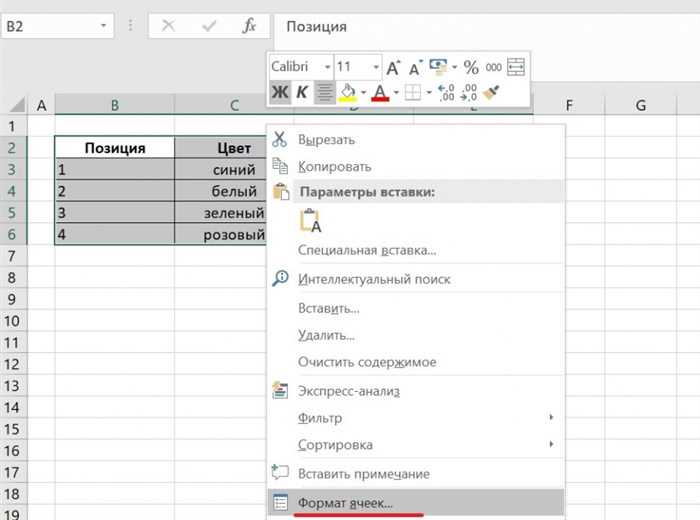
Task: Click cell containing розовый
Action: tap(221, 234)
